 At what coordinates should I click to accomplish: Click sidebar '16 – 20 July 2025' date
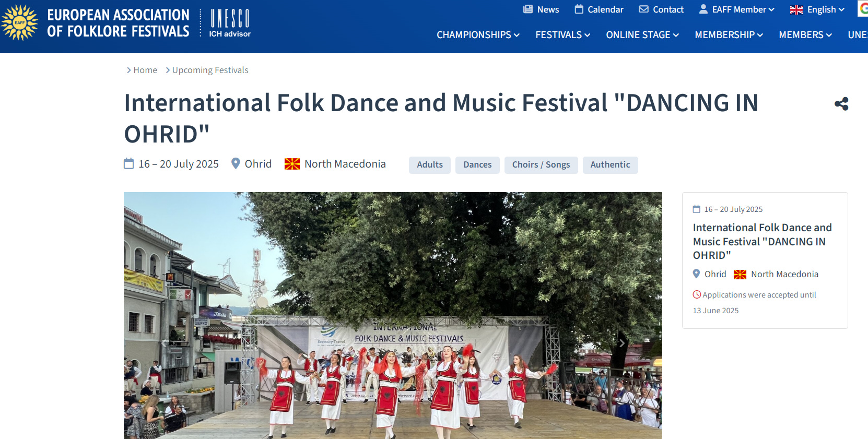(733, 209)
